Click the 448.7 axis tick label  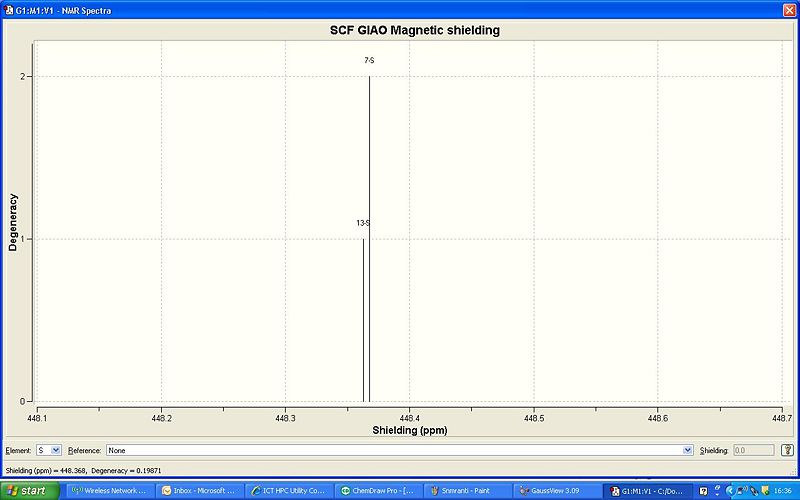782,418
